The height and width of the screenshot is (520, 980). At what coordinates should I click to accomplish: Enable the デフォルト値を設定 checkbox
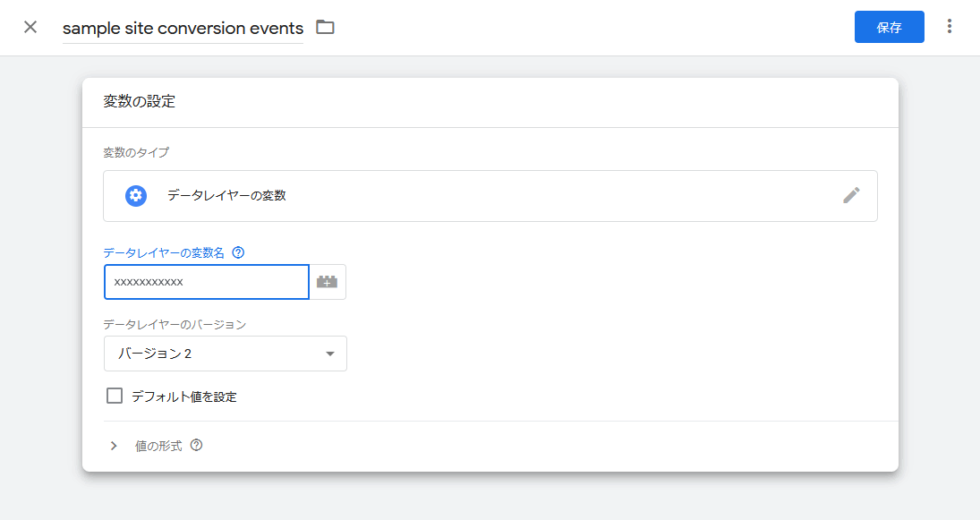(115, 396)
